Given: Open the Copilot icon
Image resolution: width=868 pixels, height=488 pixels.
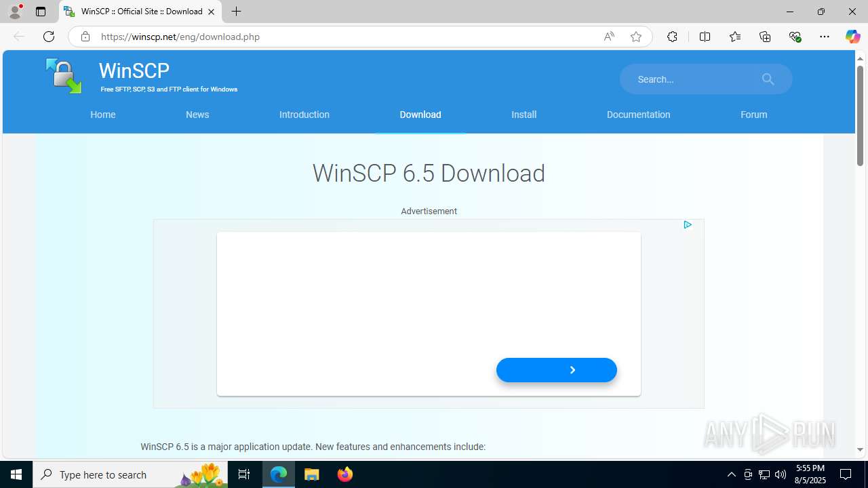Looking at the screenshot, I should [x=852, y=37].
